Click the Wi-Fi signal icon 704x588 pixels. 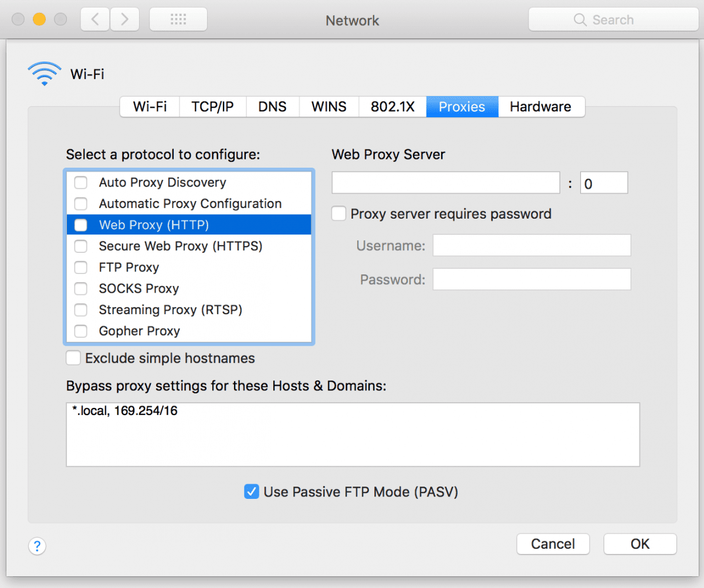44,73
